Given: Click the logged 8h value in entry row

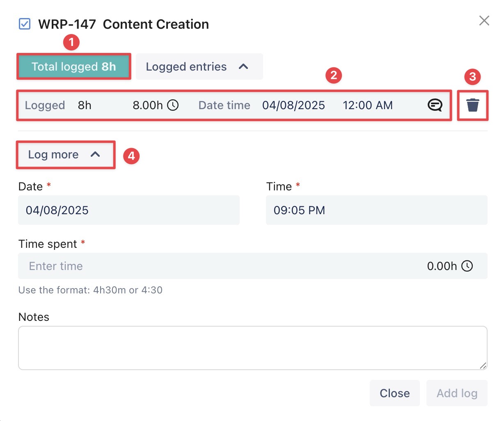Looking at the screenshot, I should click(85, 105).
